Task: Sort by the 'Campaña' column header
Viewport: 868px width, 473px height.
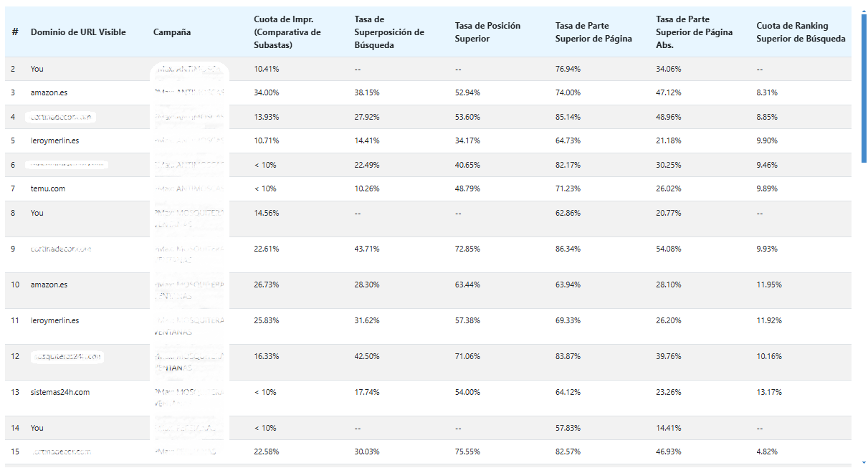Action: click(x=172, y=32)
